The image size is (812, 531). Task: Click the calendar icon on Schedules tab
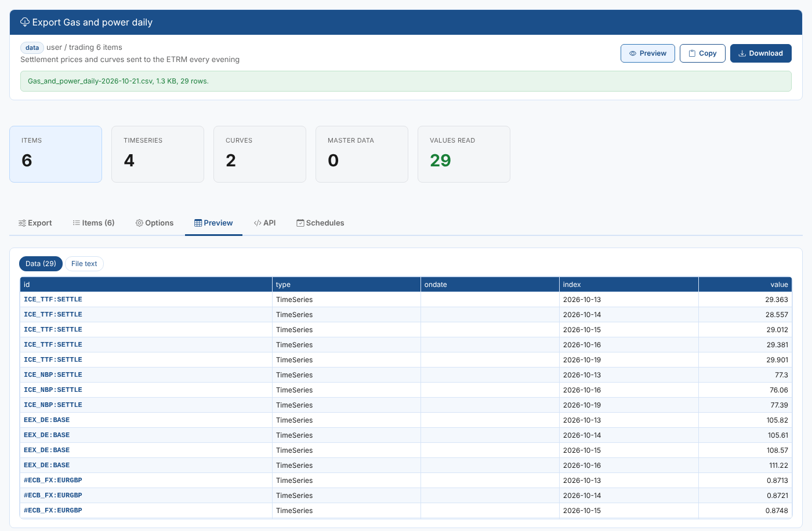click(x=300, y=223)
